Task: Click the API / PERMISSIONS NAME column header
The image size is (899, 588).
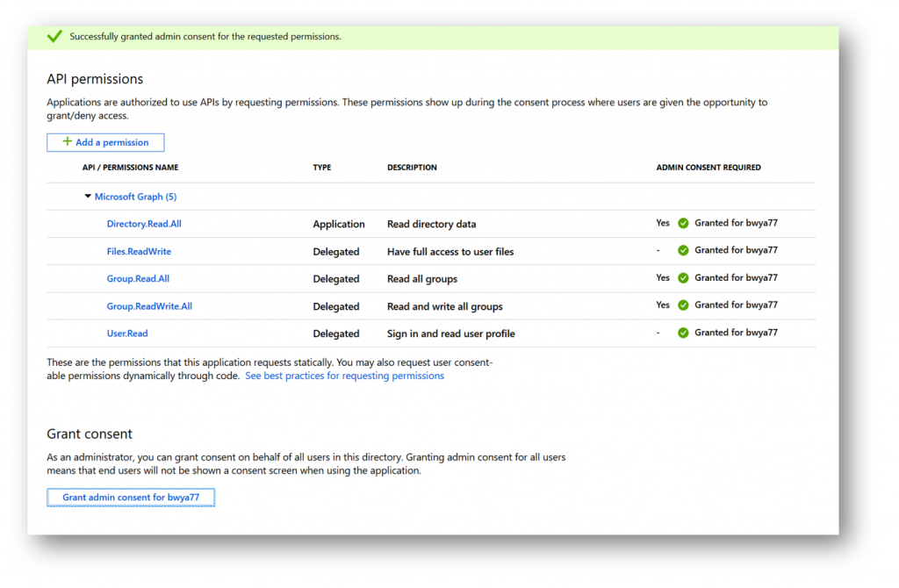Action: (x=130, y=168)
